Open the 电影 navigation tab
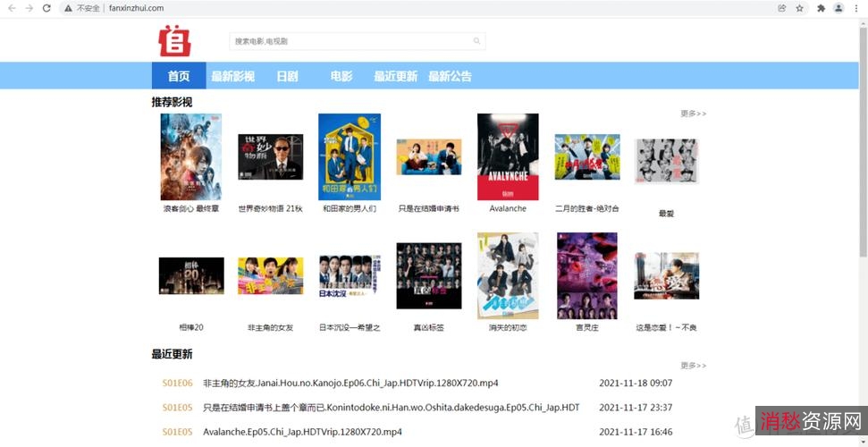 tap(341, 76)
